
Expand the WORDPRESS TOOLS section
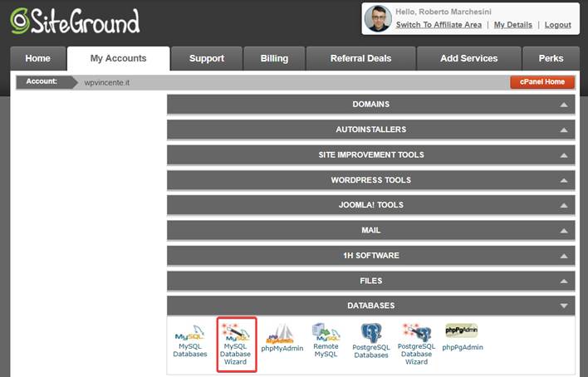pos(371,180)
